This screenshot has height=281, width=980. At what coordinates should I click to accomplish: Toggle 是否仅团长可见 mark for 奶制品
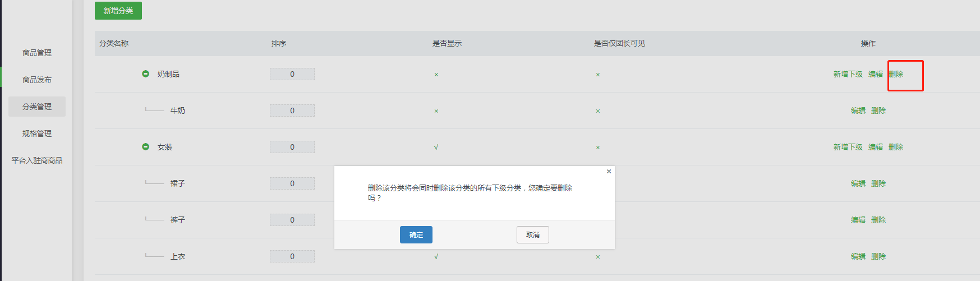pyautogui.click(x=597, y=75)
